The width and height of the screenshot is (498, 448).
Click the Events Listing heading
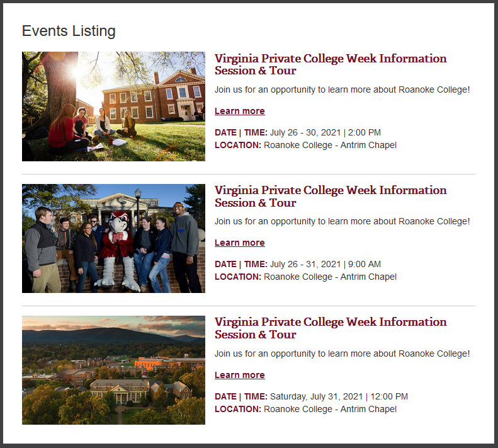(x=69, y=31)
